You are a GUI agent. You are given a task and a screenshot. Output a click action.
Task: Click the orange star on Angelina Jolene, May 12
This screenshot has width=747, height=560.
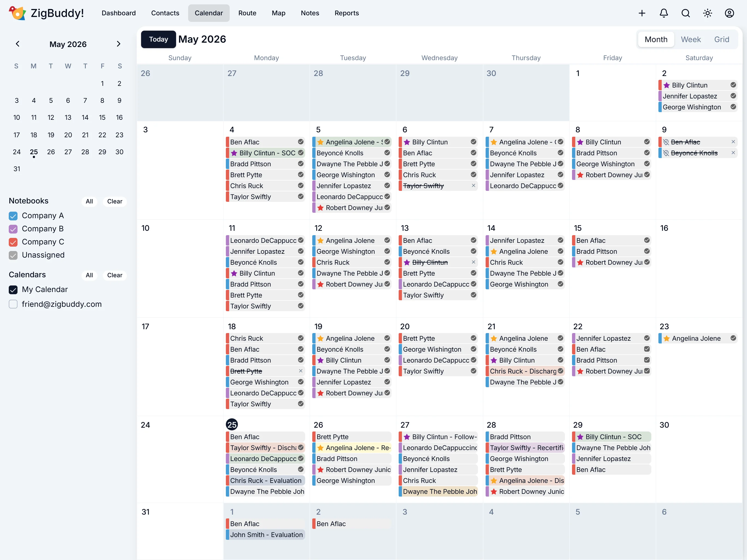click(320, 240)
